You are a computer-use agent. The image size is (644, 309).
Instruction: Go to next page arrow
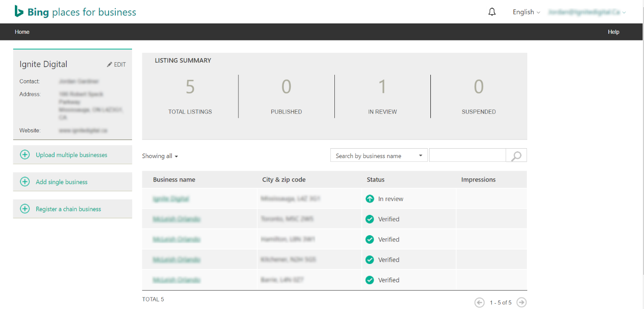tap(521, 303)
